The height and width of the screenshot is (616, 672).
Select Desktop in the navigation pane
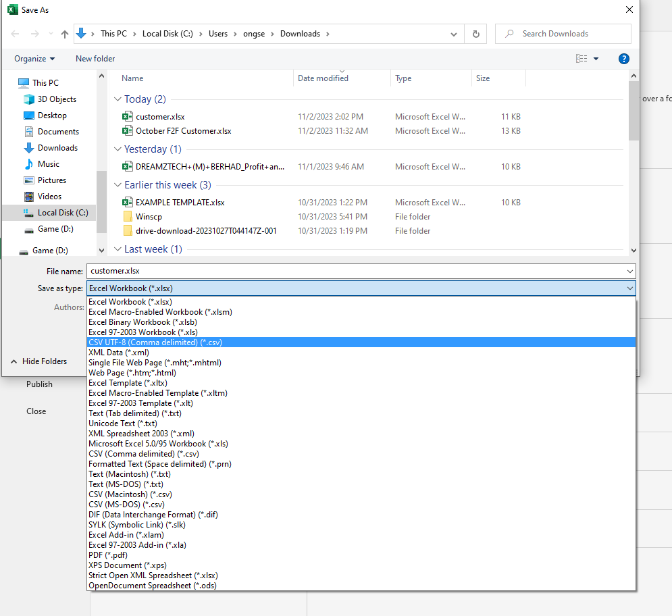point(45,115)
